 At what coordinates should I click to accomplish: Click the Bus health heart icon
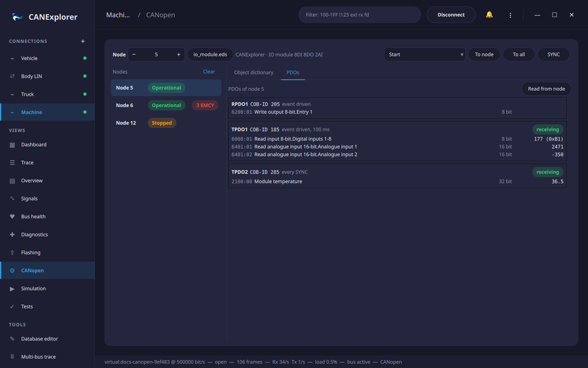click(12, 217)
